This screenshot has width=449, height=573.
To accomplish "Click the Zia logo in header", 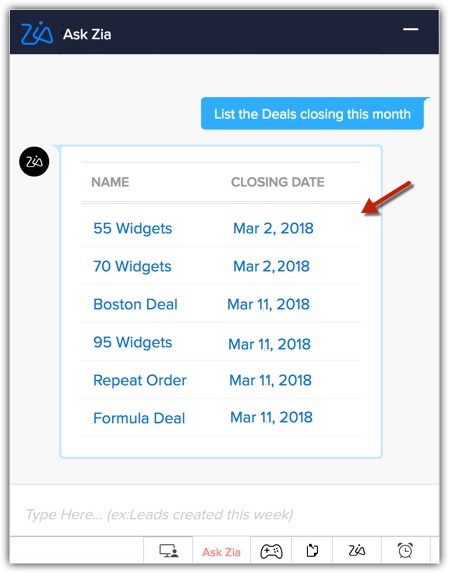I will click(37, 33).
